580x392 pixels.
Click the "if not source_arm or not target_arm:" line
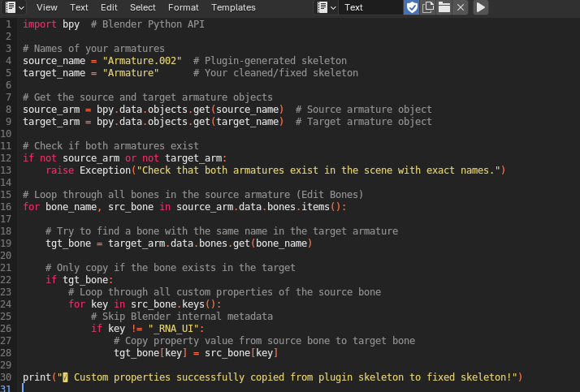tap(125, 158)
